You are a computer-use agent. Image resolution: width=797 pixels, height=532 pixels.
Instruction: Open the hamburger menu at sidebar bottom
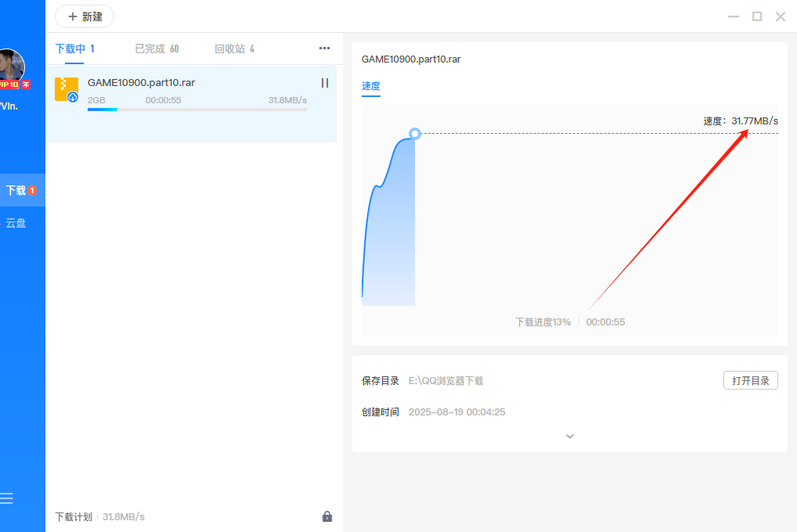click(x=7, y=498)
